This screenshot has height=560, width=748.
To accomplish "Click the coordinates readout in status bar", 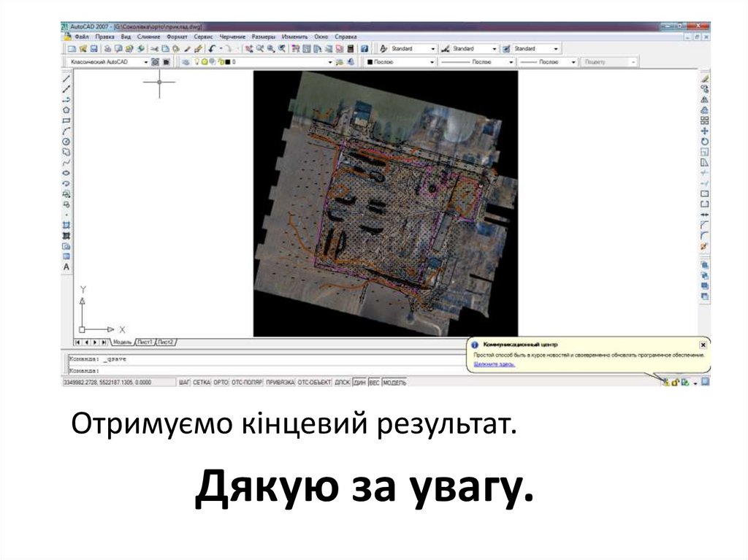I will pos(119,383).
